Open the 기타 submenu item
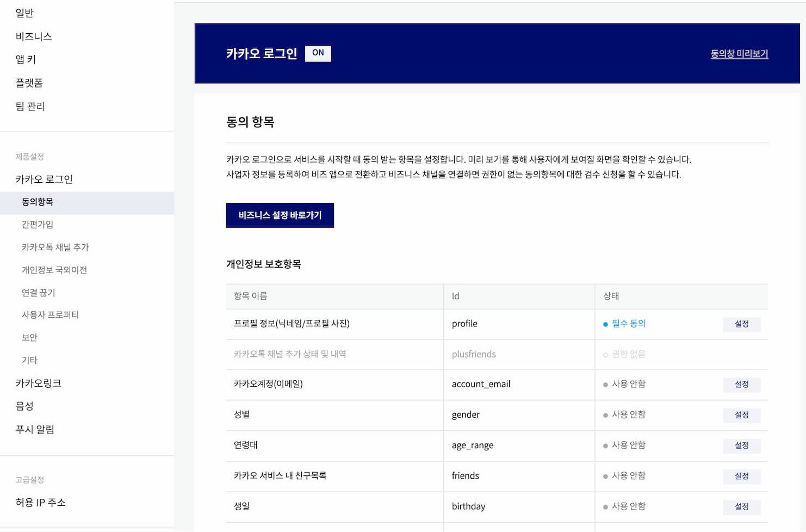 [29, 360]
